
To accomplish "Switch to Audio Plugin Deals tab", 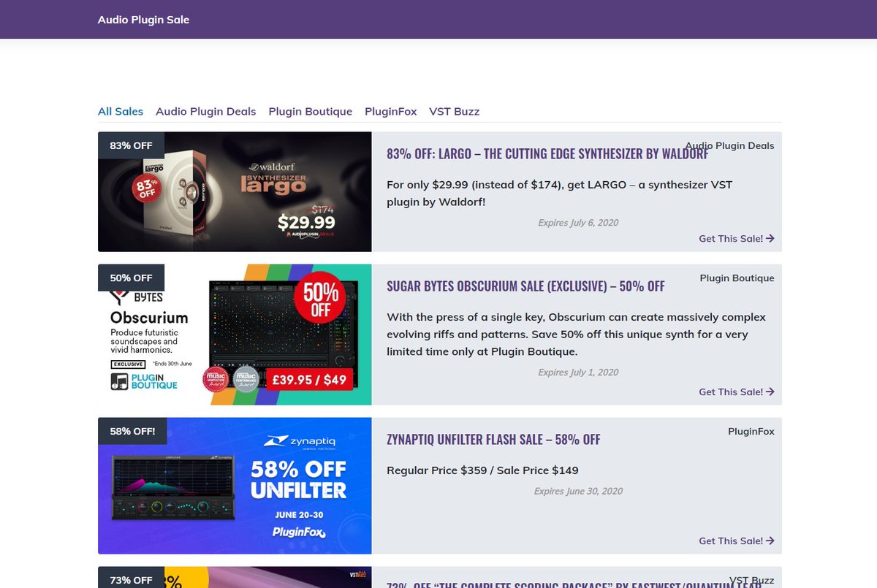I will click(206, 112).
